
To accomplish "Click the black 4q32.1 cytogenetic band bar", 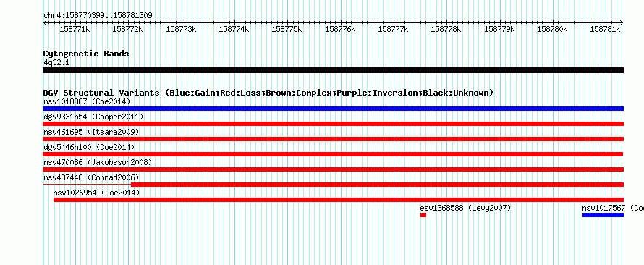I will coord(333,70).
